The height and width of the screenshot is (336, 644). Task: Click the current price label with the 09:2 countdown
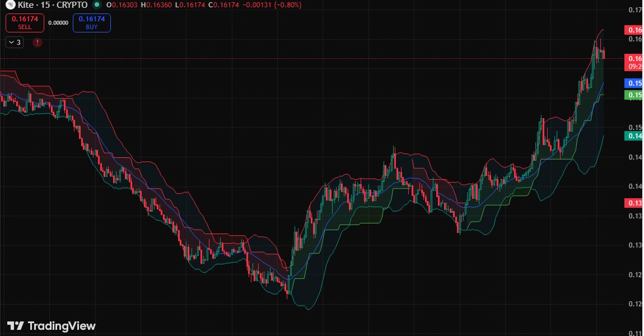click(634, 62)
